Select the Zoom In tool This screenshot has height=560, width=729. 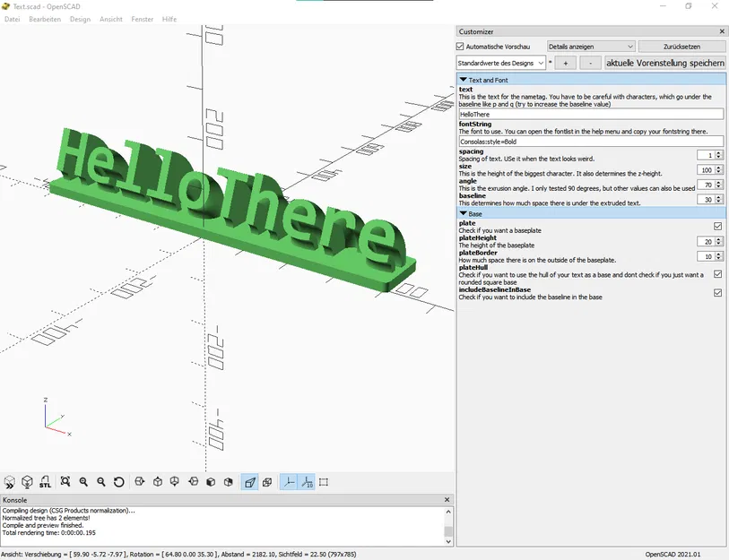click(82, 481)
